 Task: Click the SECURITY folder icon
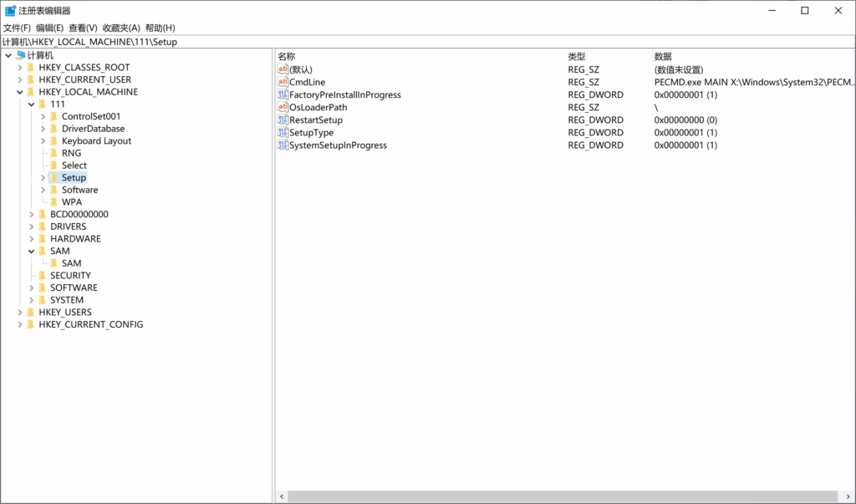pyautogui.click(x=43, y=276)
